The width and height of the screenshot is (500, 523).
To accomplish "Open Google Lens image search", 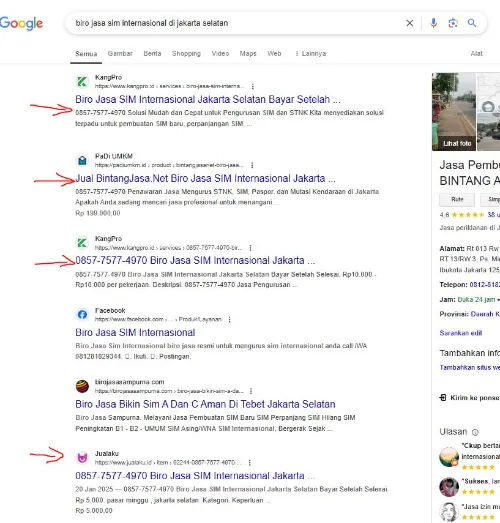I will [x=453, y=23].
